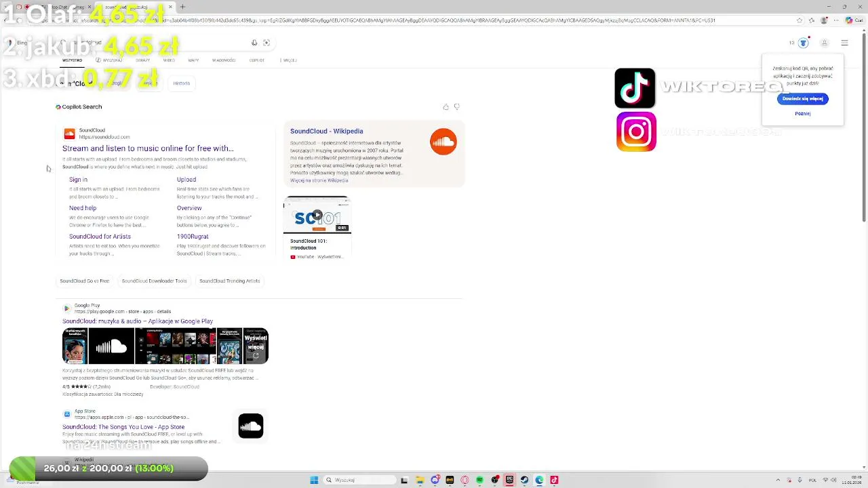Viewport: 868px width, 488px height.
Task: Click the SoundCloud favicon beside soundcloud.com
Action: (x=69, y=134)
